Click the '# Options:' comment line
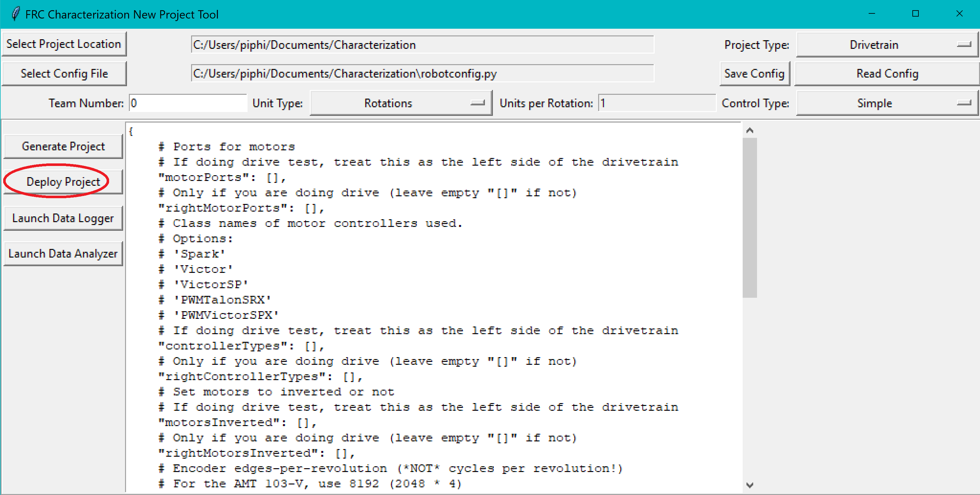 point(196,239)
